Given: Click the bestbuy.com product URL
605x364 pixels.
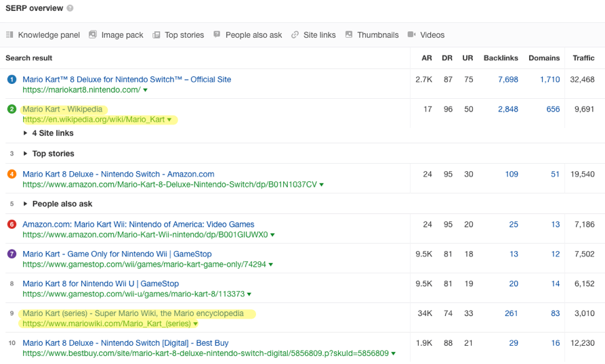Looking at the screenshot, I should [x=206, y=353].
